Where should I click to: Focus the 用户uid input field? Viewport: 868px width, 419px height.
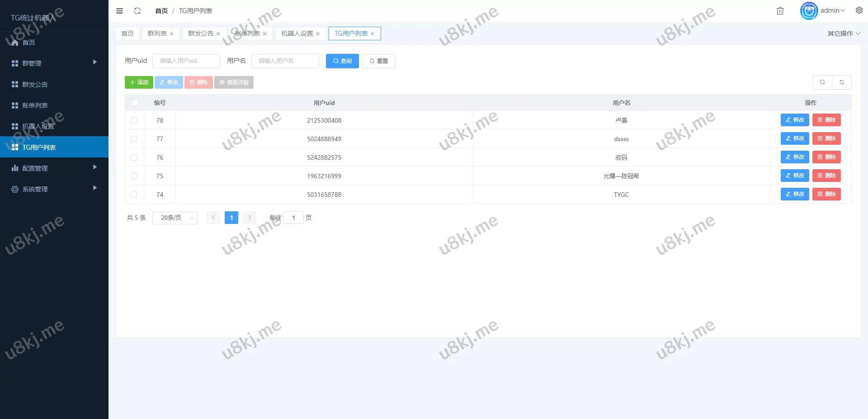pos(186,61)
